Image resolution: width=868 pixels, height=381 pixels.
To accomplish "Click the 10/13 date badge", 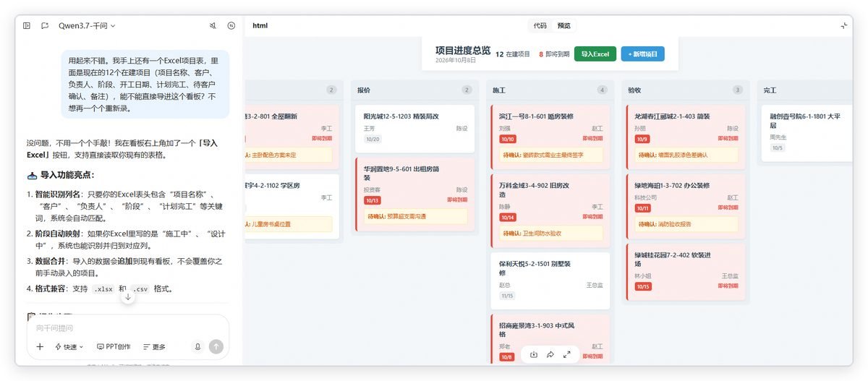I will 372,200.
